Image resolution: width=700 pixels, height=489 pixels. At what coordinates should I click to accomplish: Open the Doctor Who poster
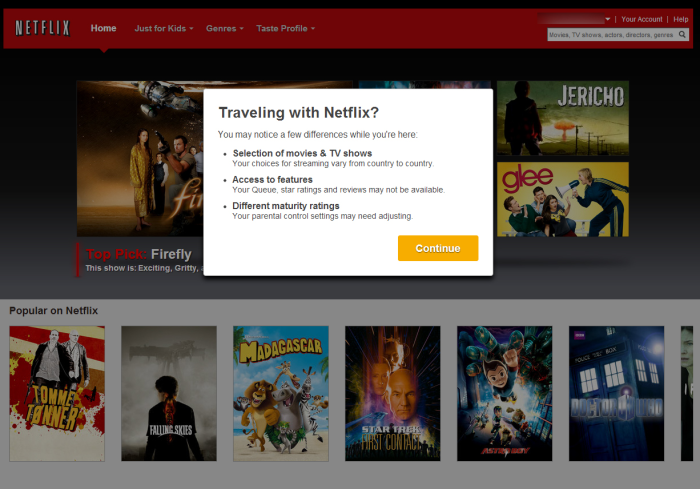point(617,393)
